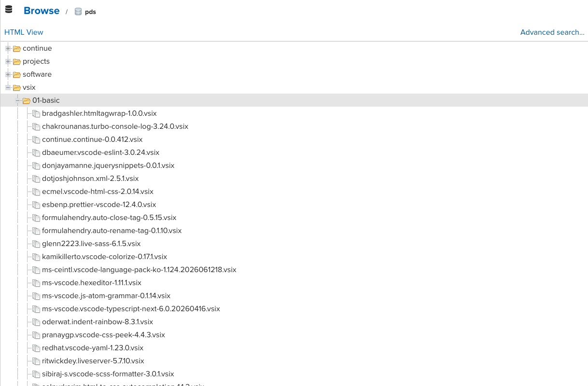Click file icon of ms-vscode.hexeditor-1.11.1.vsix
This screenshot has width=588, height=386.
click(x=36, y=283)
